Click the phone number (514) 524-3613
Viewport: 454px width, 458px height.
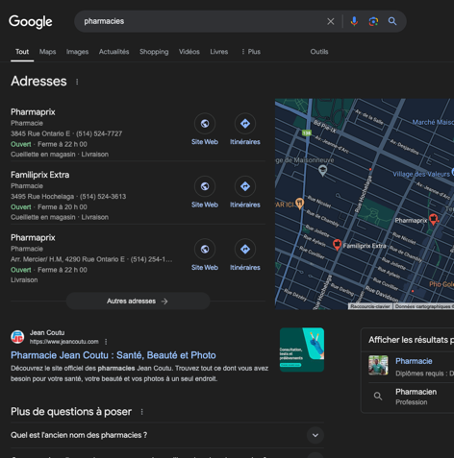point(103,197)
